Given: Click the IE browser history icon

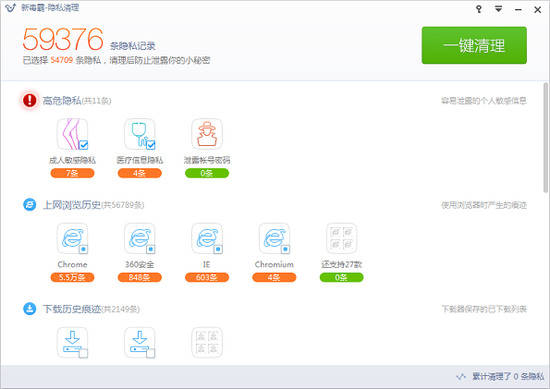Looking at the screenshot, I should (x=207, y=239).
